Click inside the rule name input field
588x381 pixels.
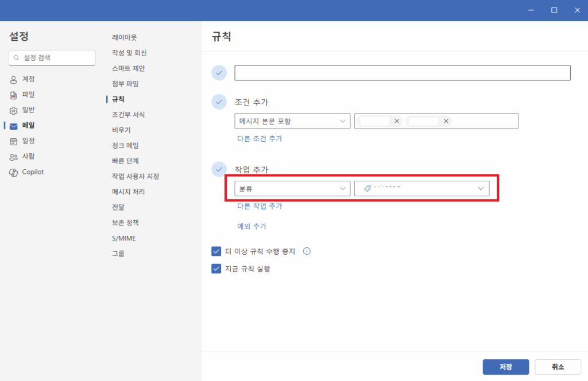(x=402, y=72)
